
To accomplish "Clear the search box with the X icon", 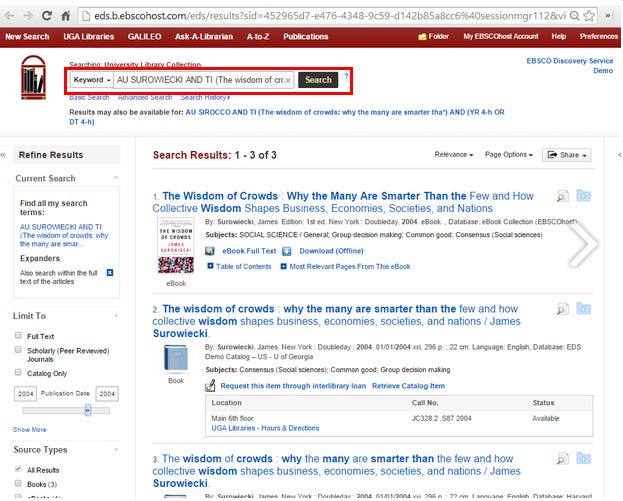I will tap(288, 80).
